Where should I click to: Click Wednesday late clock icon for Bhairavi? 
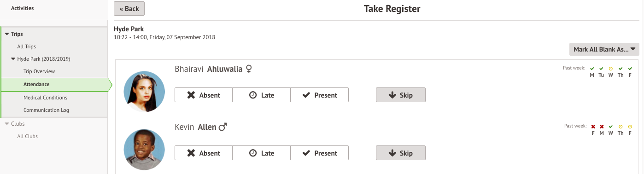click(611, 69)
